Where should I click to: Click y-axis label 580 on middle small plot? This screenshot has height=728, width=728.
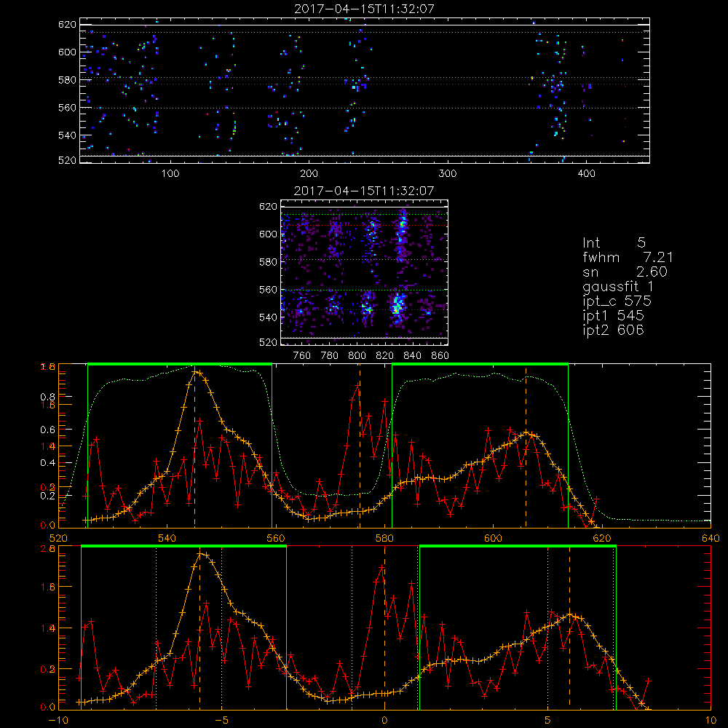click(268, 262)
